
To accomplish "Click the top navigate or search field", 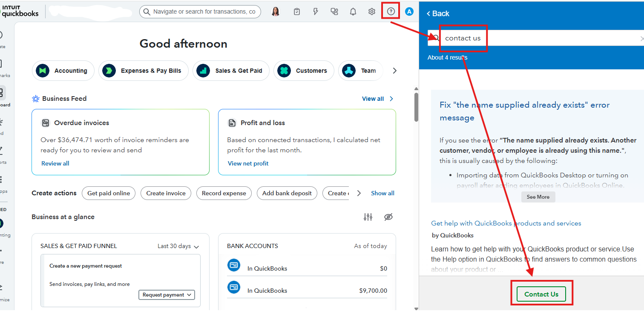I will [x=200, y=11].
